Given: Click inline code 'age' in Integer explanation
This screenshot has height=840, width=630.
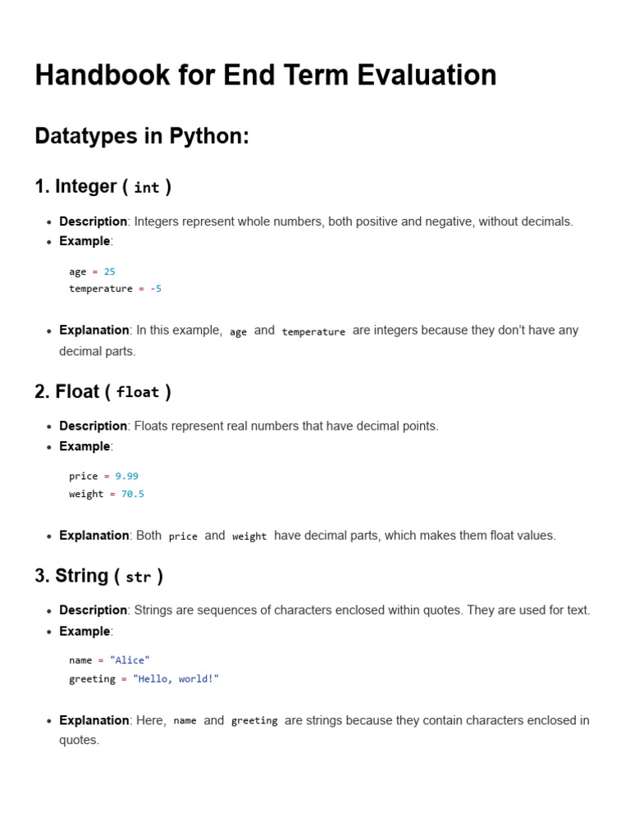Looking at the screenshot, I should tap(238, 331).
